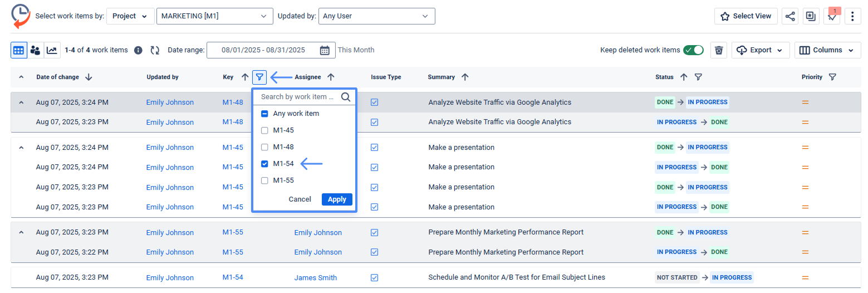Click the refresh icon beside work items count
Image resolution: width=868 pixels, height=293 pixels.
pos(155,50)
